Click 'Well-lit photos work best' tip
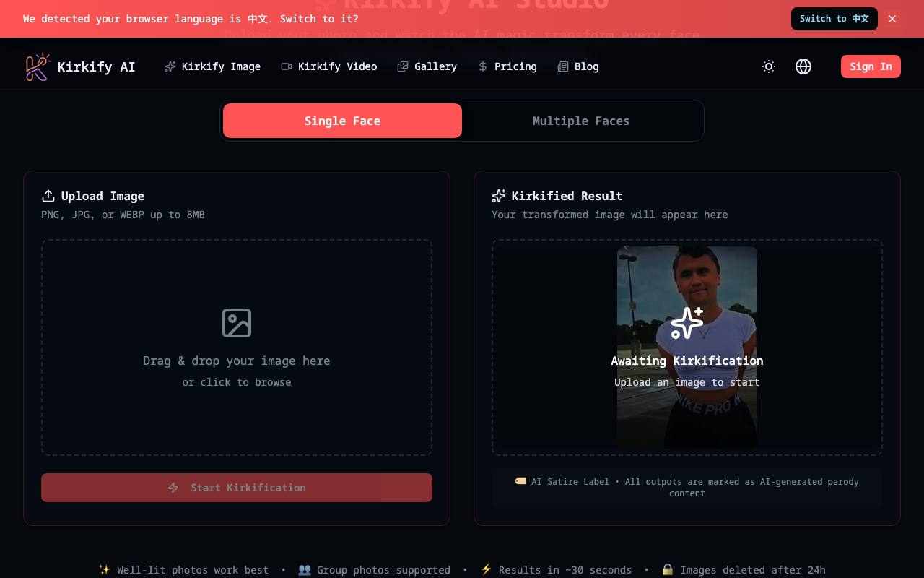 [x=183, y=570]
